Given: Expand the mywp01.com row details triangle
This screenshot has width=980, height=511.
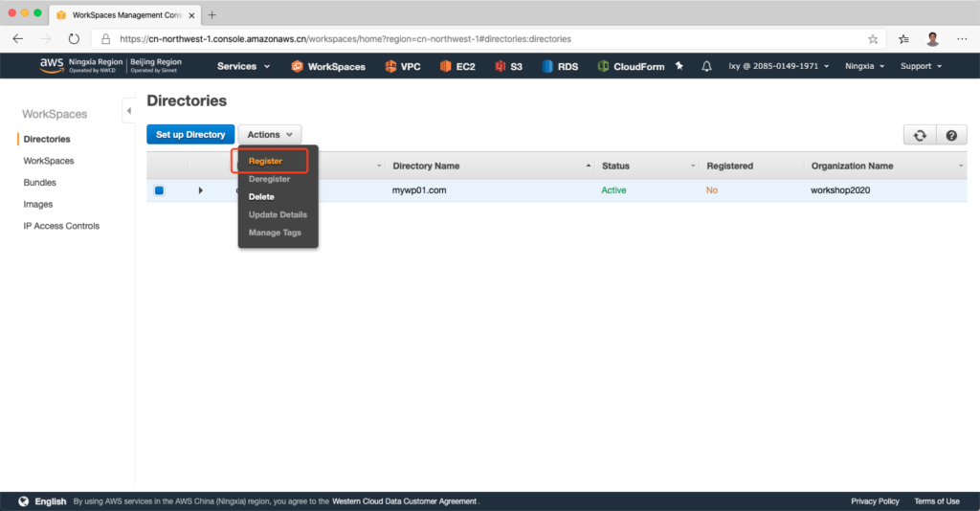Looking at the screenshot, I should coord(200,190).
